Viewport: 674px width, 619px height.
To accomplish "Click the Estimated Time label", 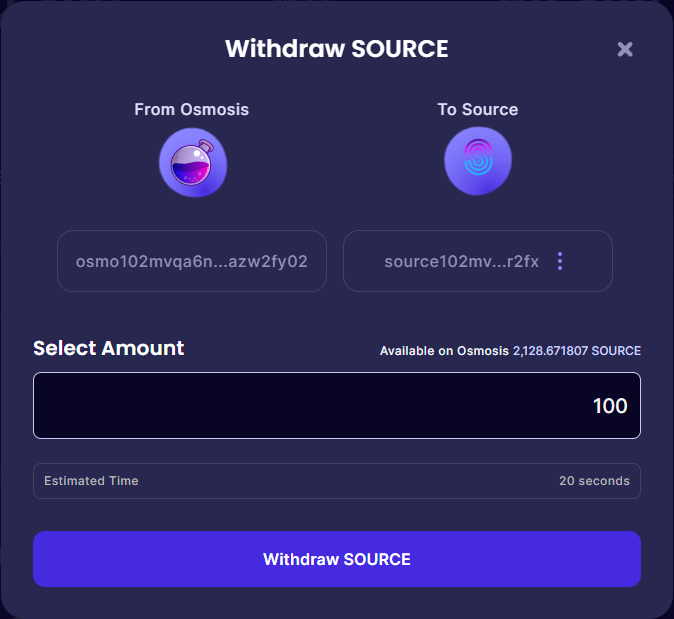I will 91,481.
